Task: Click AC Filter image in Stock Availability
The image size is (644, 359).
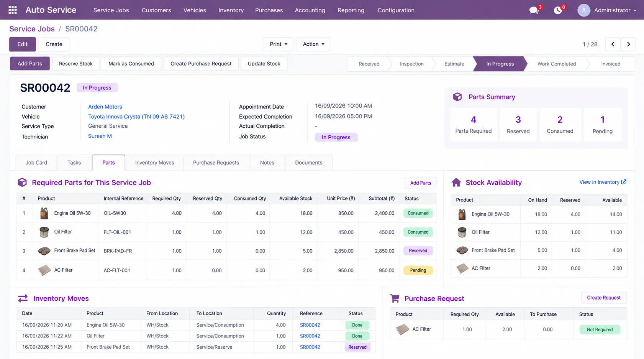Action: 462,268
